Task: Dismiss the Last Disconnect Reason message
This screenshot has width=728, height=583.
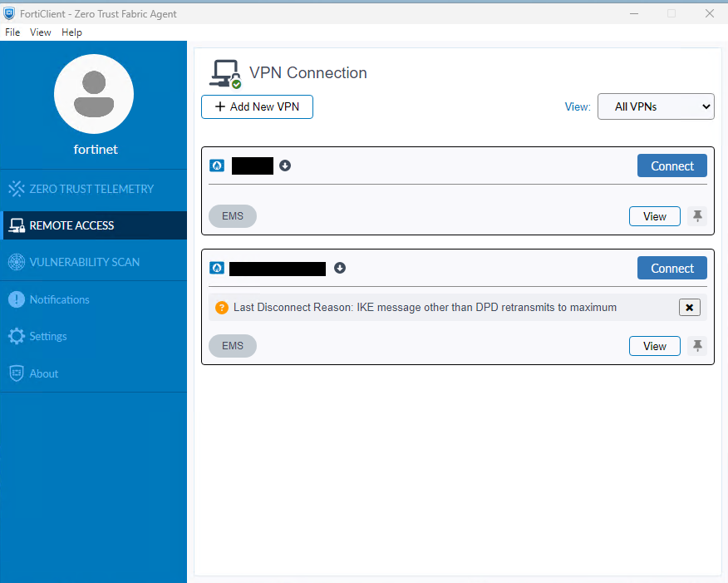Action: tap(690, 307)
